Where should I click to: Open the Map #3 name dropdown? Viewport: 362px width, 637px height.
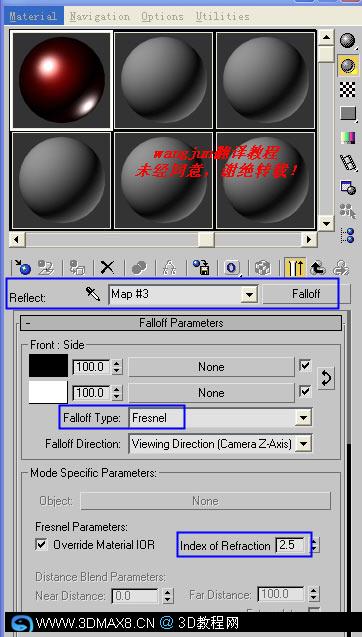pyautogui.click(x=249, y=294)
